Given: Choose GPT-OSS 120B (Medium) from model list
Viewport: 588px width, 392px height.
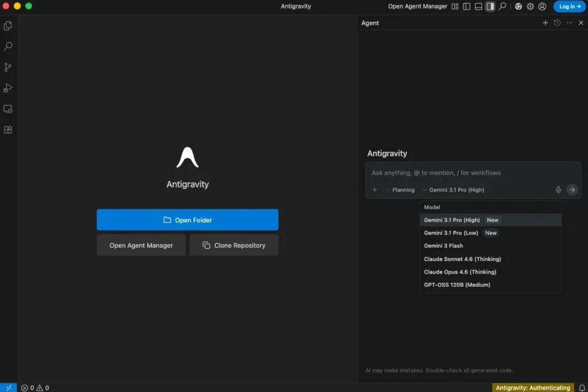Looking at the screenshot, I should coord(457,285).
